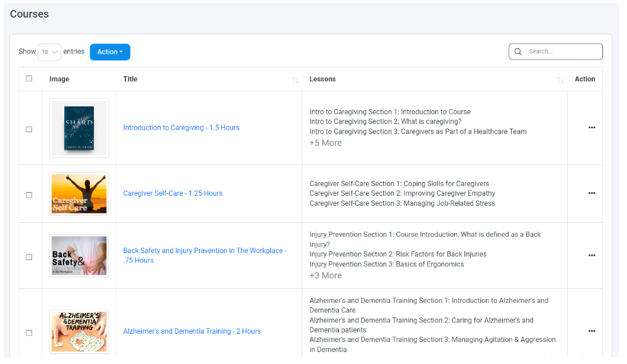
Task: Open Introduction to Caregiving - 1.5 Hours link
Action: [x=181, y=128]
